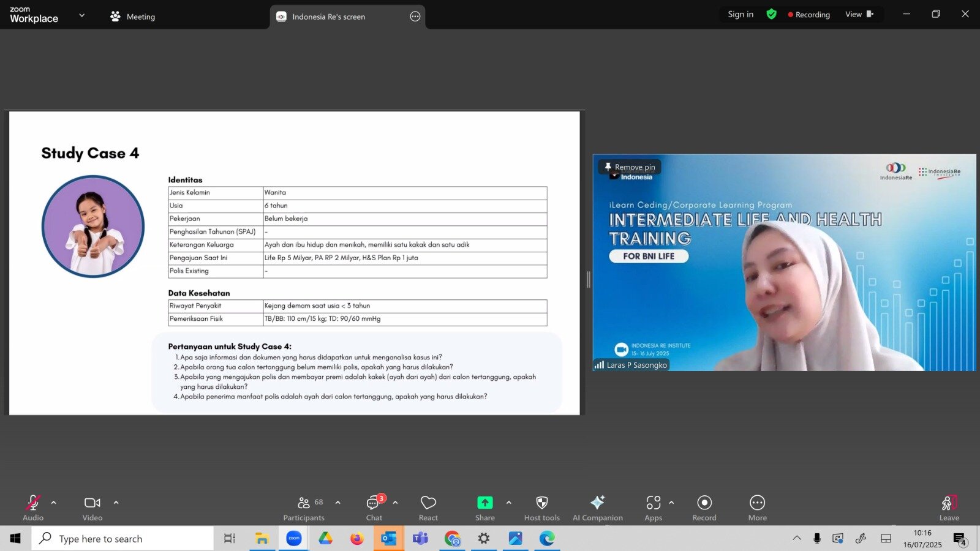Image resolution: width=980 pixels, height=551 pixels.
Task: Click the panel divider handle
Action: pos(589,280)
